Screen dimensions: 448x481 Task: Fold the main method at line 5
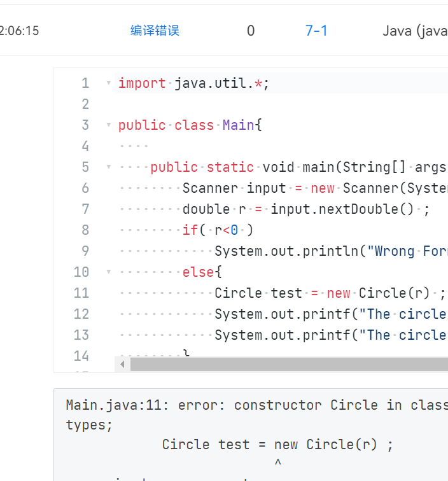point(108,167)
